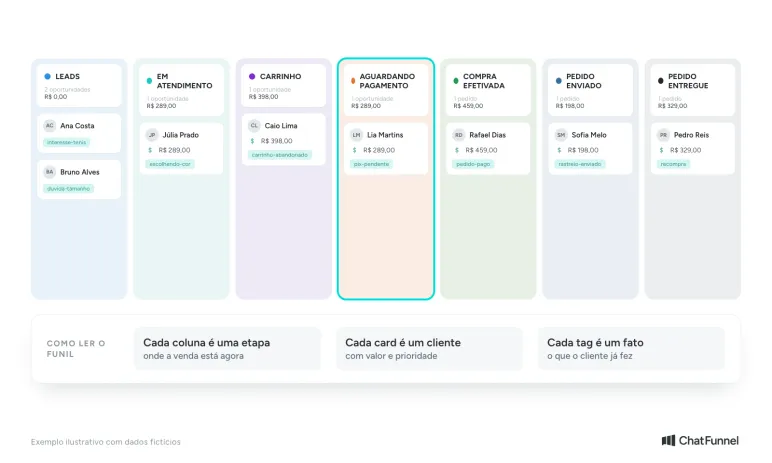Viewport: 772px width, 463px height.
Task: Click the dollar icon on Júlia Prado's card
Action: 150,150
